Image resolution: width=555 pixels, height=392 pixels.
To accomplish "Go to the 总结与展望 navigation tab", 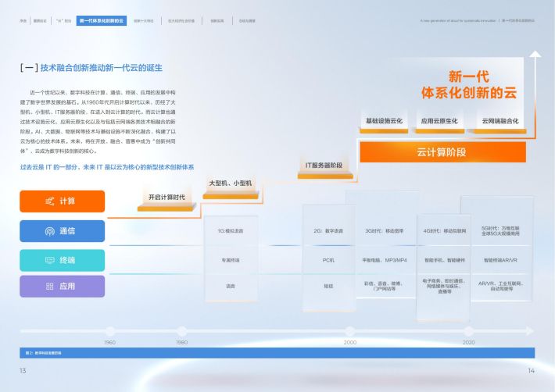I will coord(247,21).
